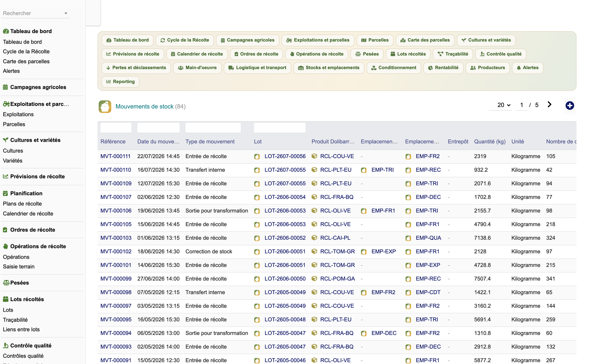This screenshot has width=589, height=364.
Task: Click the Correction de stock movement type cell
Action: (x=209, y=252)
